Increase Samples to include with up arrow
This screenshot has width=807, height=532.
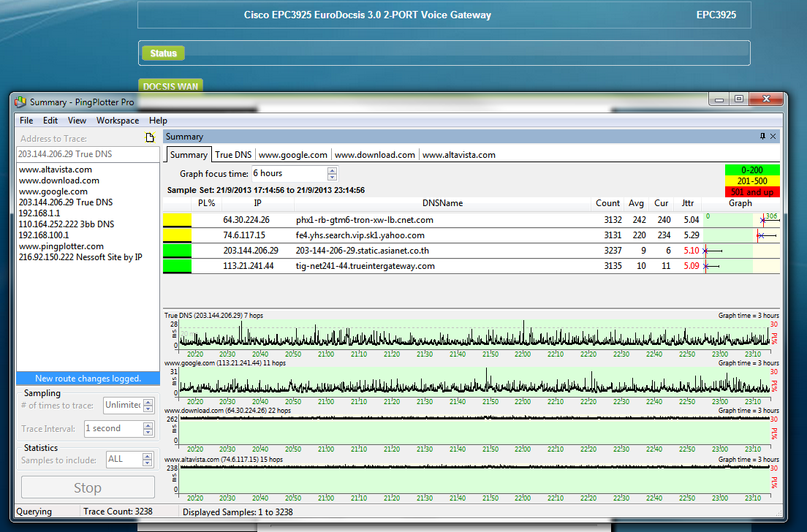click(147, 456)
